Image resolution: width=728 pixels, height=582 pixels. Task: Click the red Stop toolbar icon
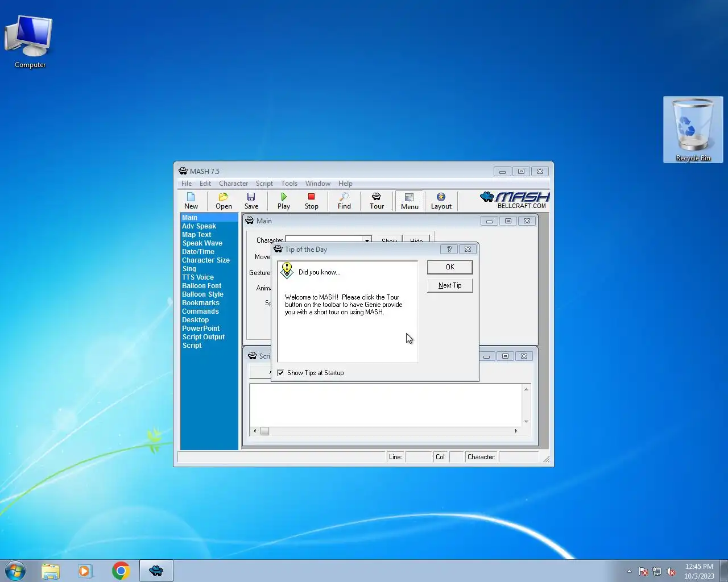[311, 201]
